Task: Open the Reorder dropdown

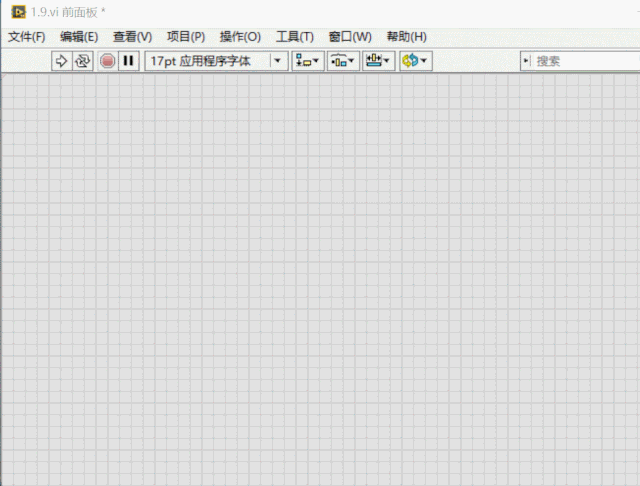Action: click(x=416, y=61)
